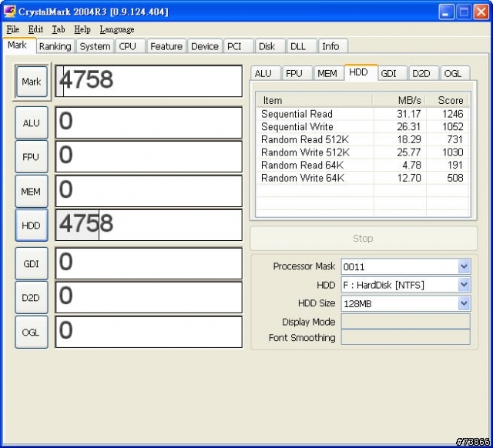Click the HDD score 4758 field
Image resolution: width=493 pixels, height=448 pixels.
[149, 225]
